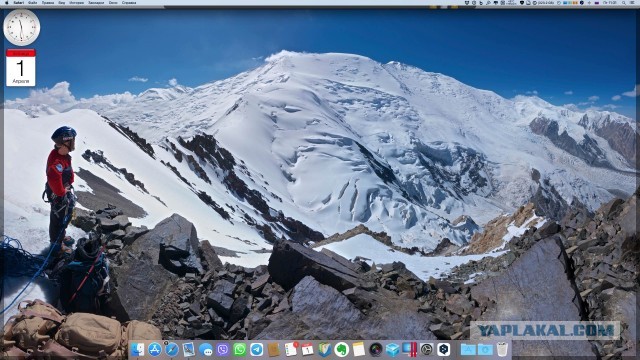Click the calendar date widget showing 1
Image resolution: width=640 pixels, height=360 pixels.
tap(21, 67)
